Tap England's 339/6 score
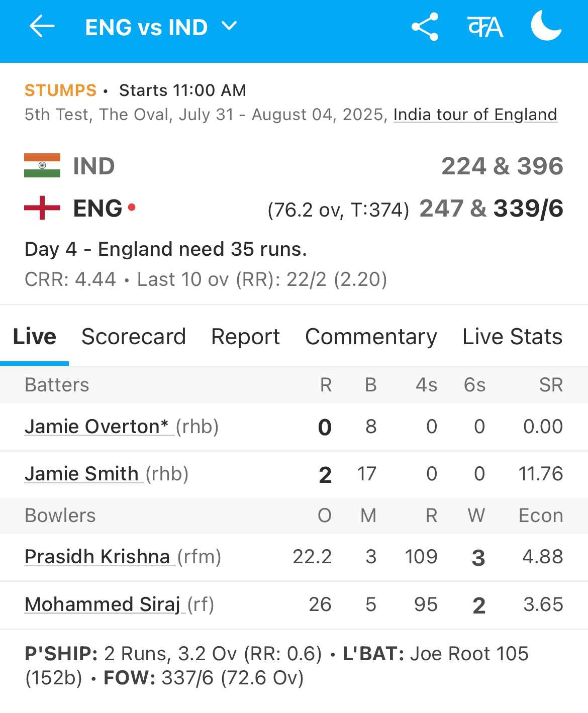The height and width of the screenshot is (713, 588). (x=529, y=209)
